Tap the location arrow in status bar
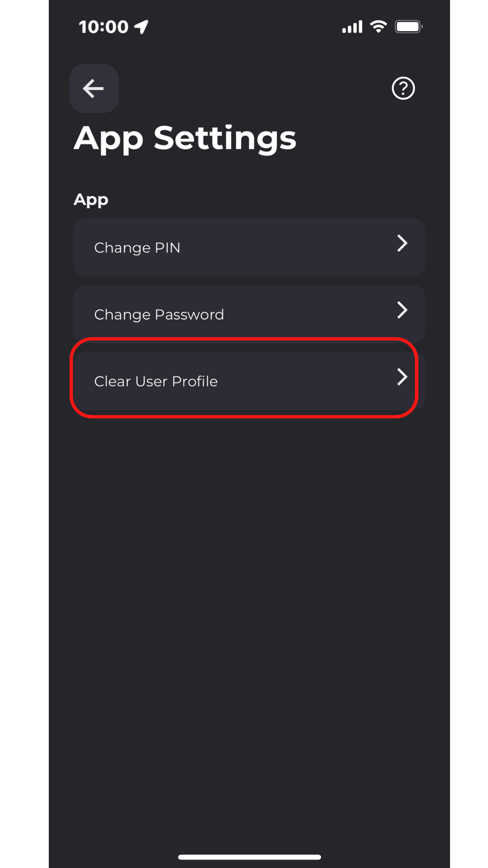The image size is (488, 868). click(x=141, y=27)
